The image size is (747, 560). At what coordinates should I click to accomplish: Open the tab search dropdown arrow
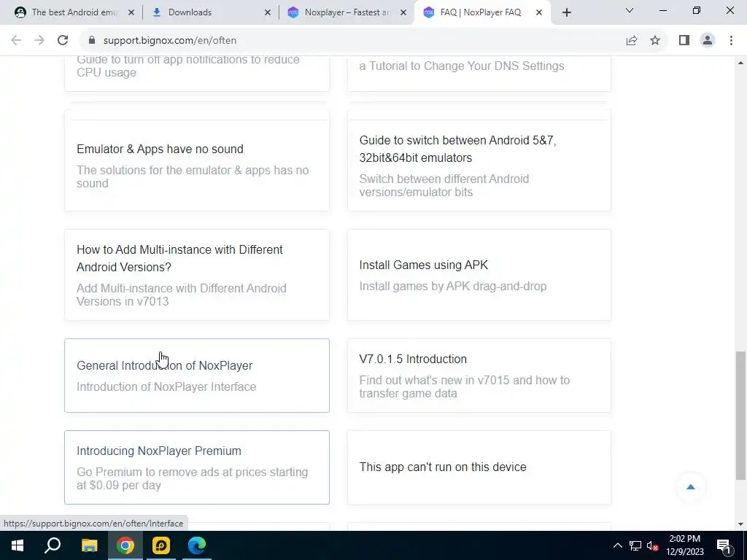[x=630, y=10]
